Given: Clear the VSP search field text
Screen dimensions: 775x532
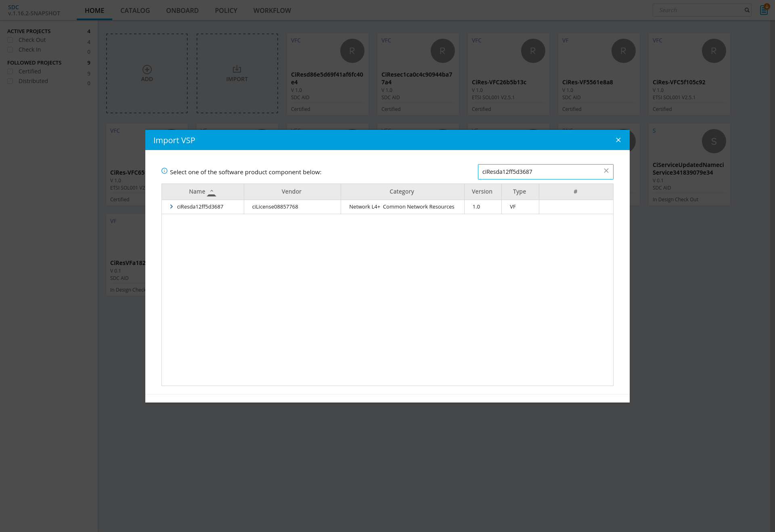Looking at the screenshot, I should tap(606, 171).
